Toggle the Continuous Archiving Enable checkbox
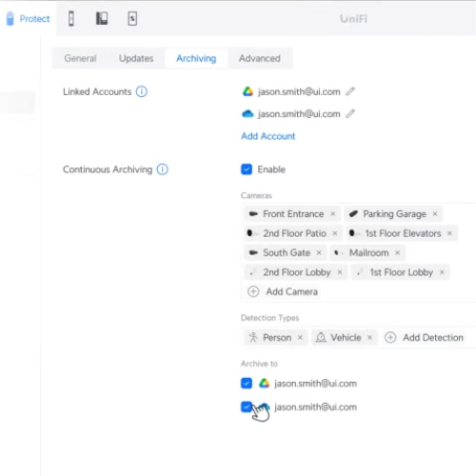 coord(247,169)
